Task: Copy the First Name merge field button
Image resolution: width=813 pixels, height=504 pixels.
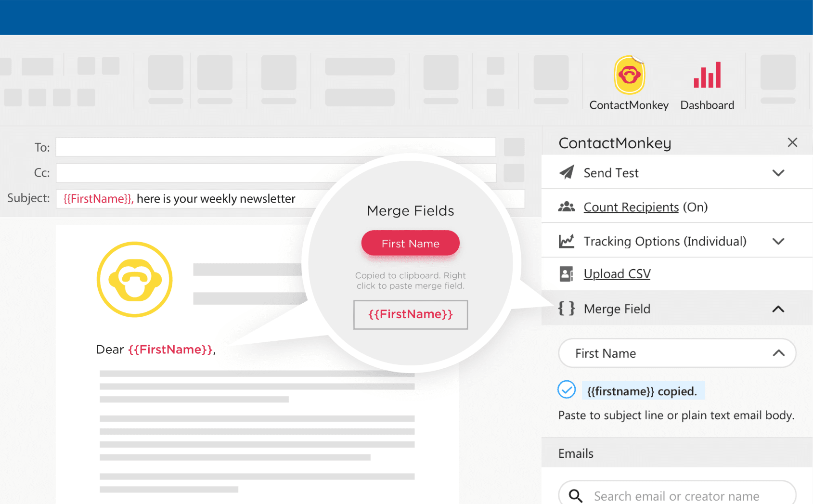Action: click(410, 243)
